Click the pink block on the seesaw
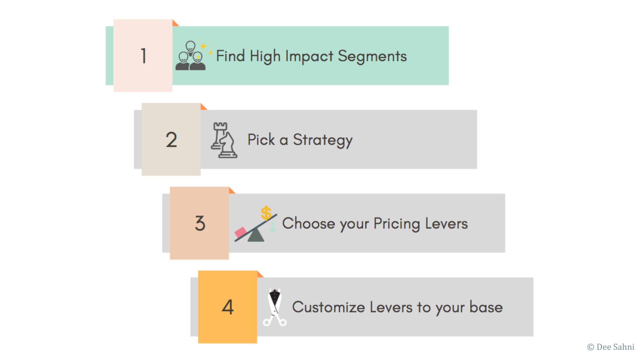 (x=241, y=232)
